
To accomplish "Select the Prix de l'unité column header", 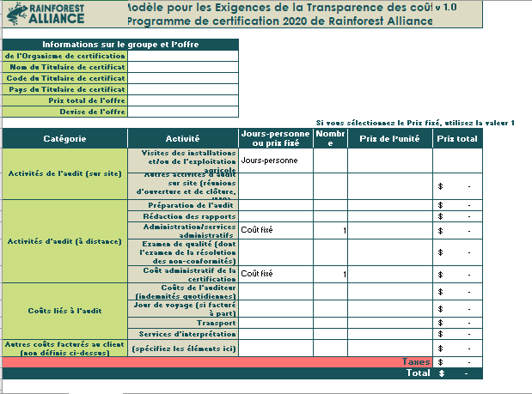I will (x=389, y=138).
